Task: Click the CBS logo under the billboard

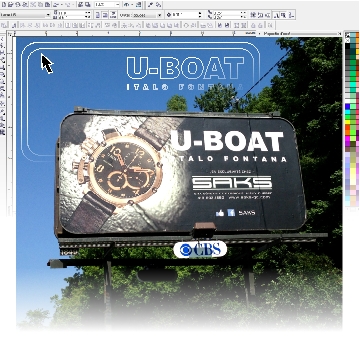Action: pos(200,249)
